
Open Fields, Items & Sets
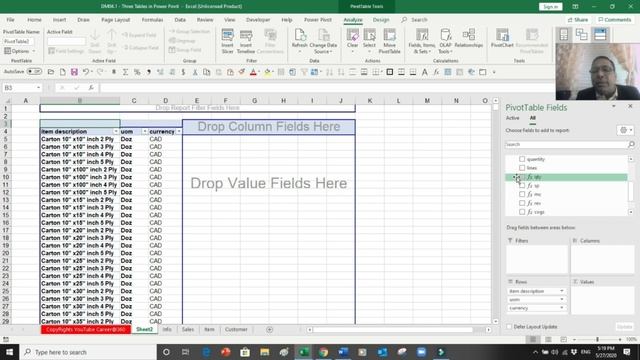pos(422,41)
